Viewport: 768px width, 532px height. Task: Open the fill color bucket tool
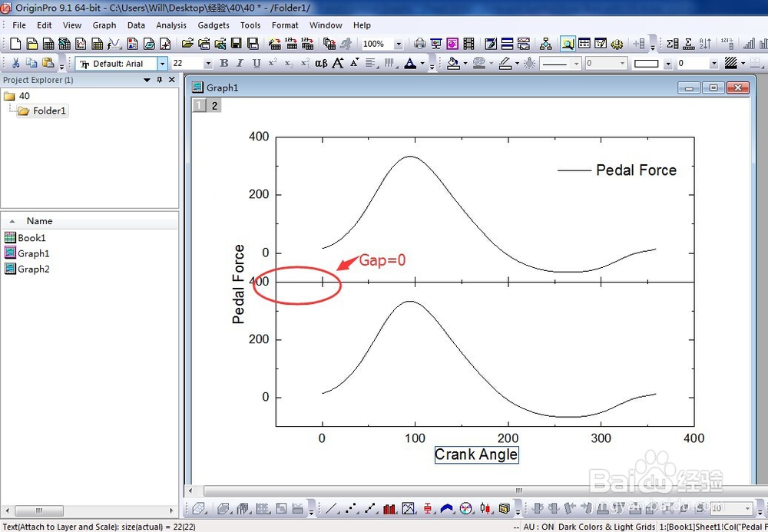coord(453,63)
